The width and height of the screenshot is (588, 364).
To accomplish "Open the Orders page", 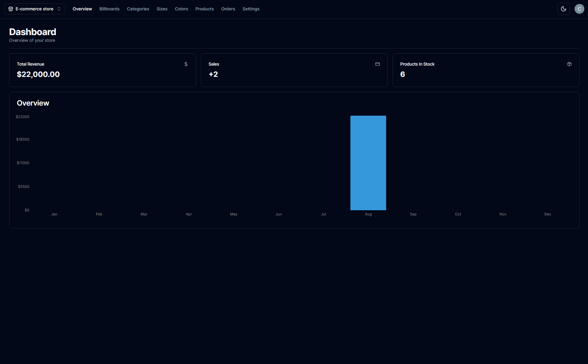I will (228, 9).
